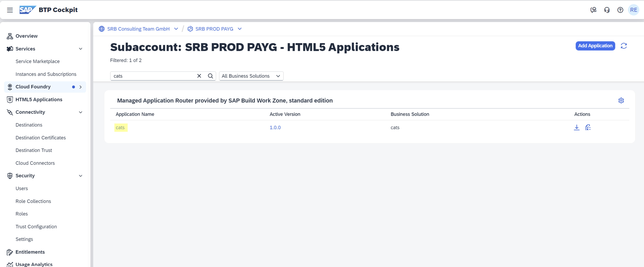The image size is (644, 267).
Task: Open Role Collections in sidebar
Action: pyautogui.click(x=33, y=201)
